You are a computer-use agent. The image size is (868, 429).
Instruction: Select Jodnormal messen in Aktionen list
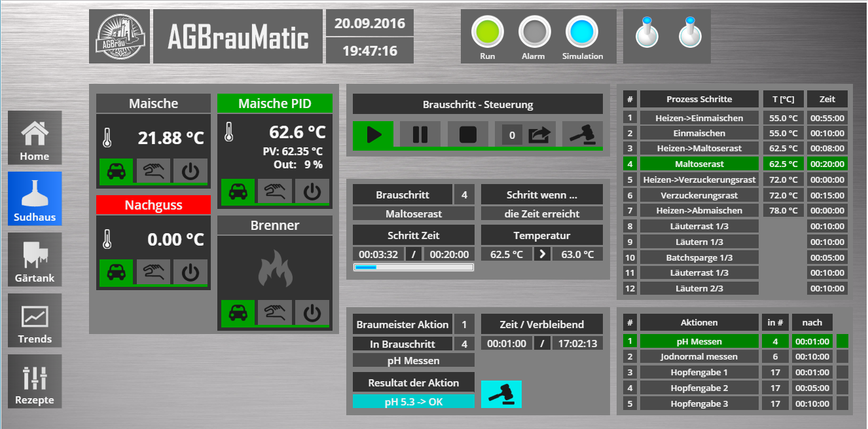point(699,356)
